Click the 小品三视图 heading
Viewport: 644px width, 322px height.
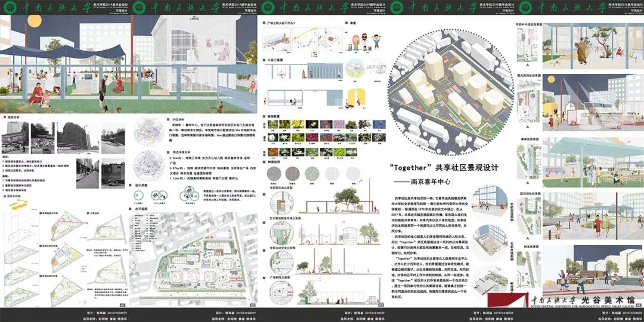pos(275,60)
